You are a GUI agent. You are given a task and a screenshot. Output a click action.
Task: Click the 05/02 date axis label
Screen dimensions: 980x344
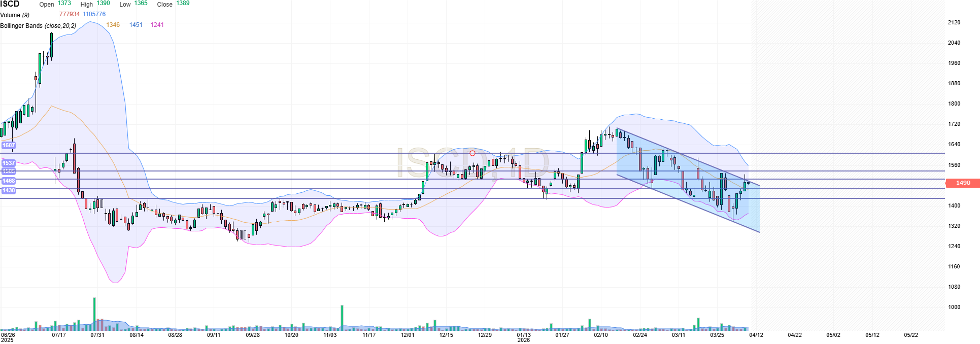pos(833,335)
